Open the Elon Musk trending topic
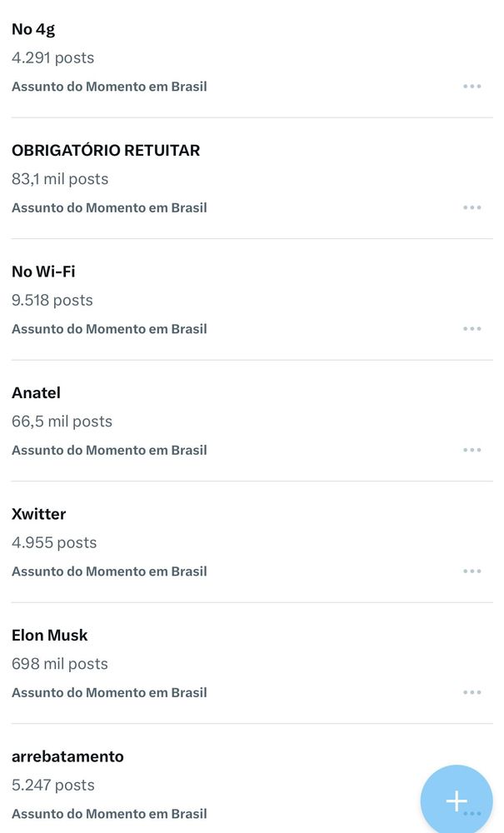 pos(252,663)
